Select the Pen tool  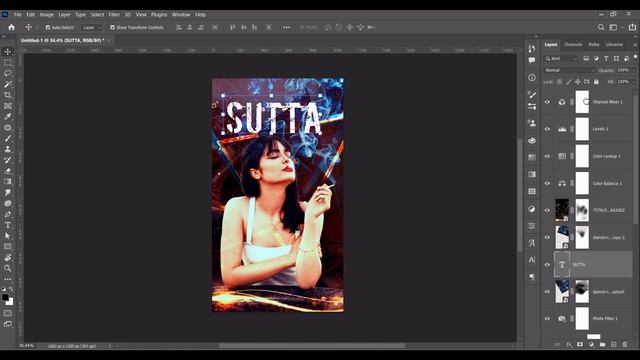(8, 214)
